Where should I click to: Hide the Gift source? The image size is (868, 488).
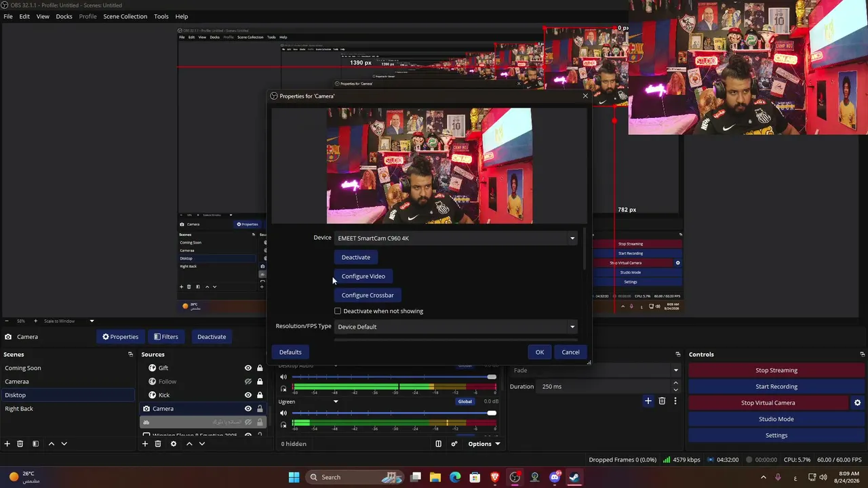248,368
